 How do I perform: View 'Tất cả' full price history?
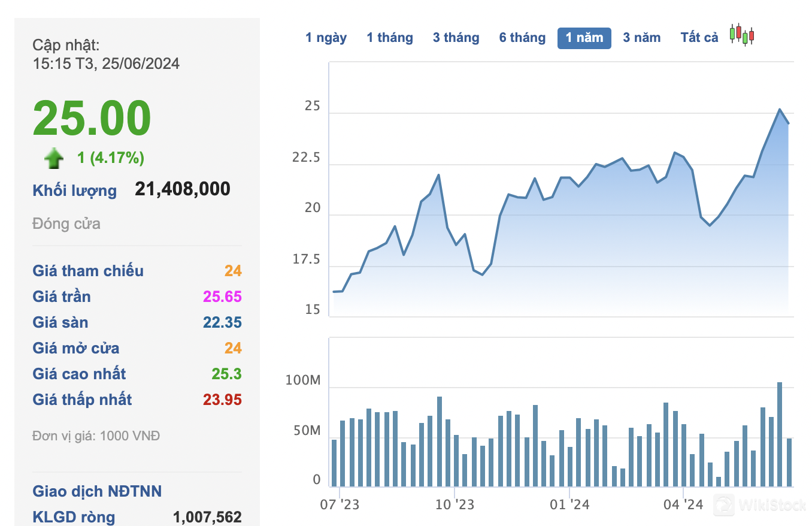click(699, 38)
